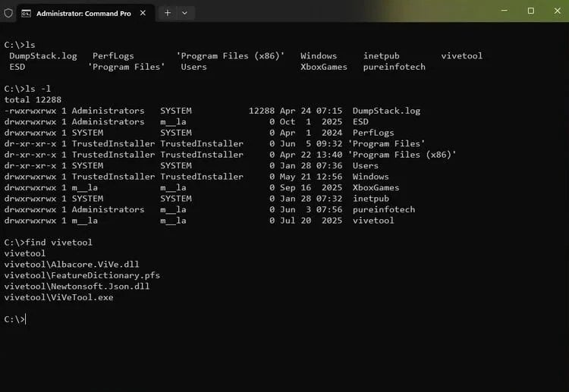Click the 'C:\>find vivetool' command line
Image resolution: width=569 pixels, height=392 pixels.
[x=49, y=243]
